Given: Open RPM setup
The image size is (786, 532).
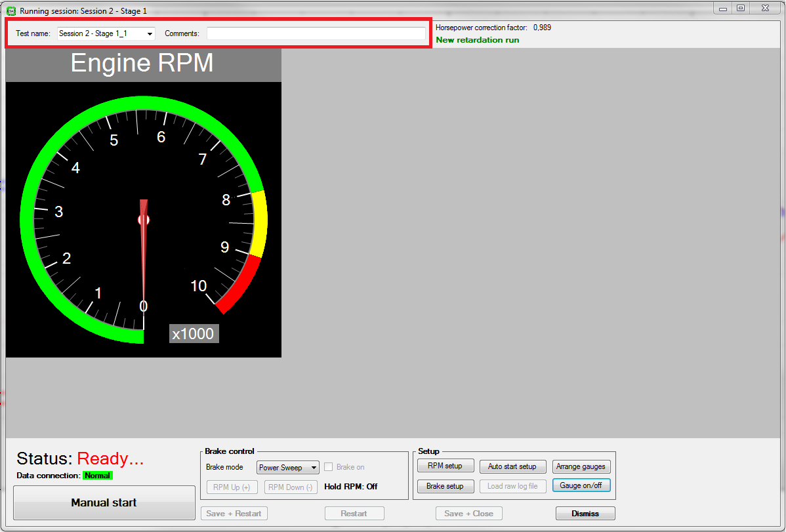Looking at the screenshot, I should 445,466.
